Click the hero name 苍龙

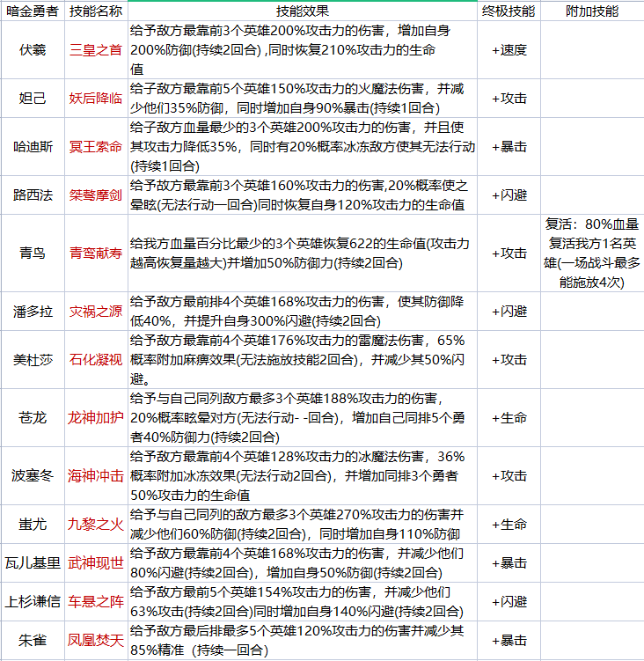[x=33, y=418]
